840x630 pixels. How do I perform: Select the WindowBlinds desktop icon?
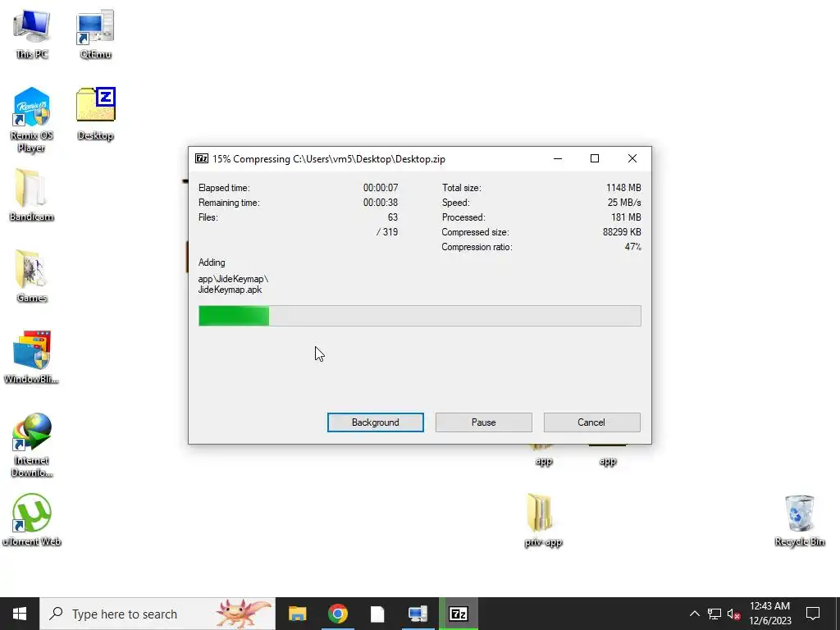pyautogui.click(x=32, y=358)
